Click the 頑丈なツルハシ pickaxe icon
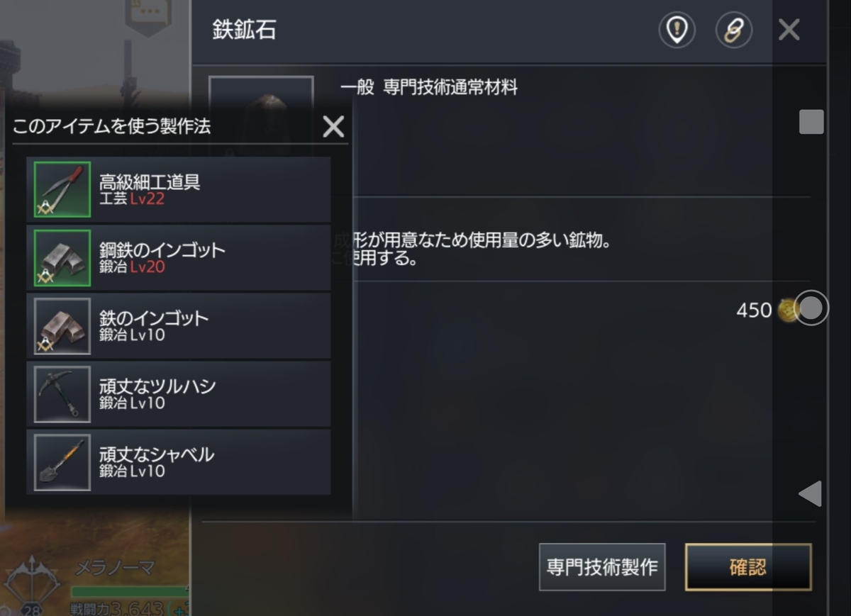The image size is (851, 616). [x=62, y=394]
